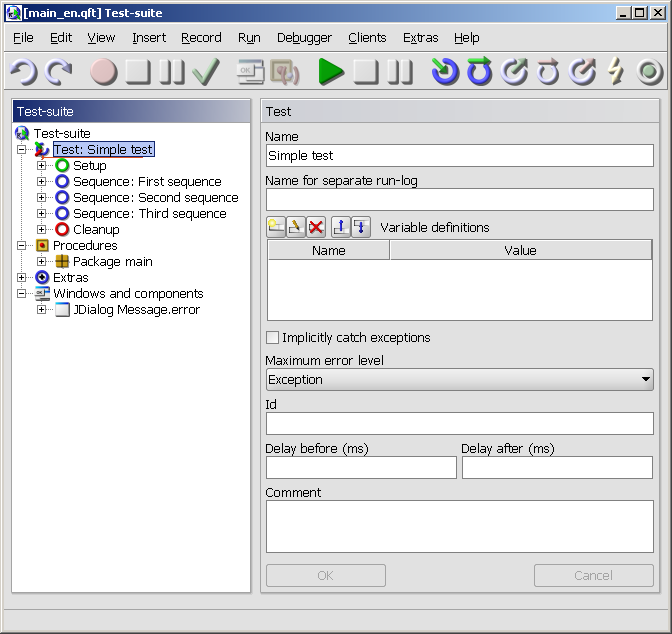This screenshot has height=634, width=672.
Task: Pause recording with the bars before the checkmark
Action: [171, 71]
